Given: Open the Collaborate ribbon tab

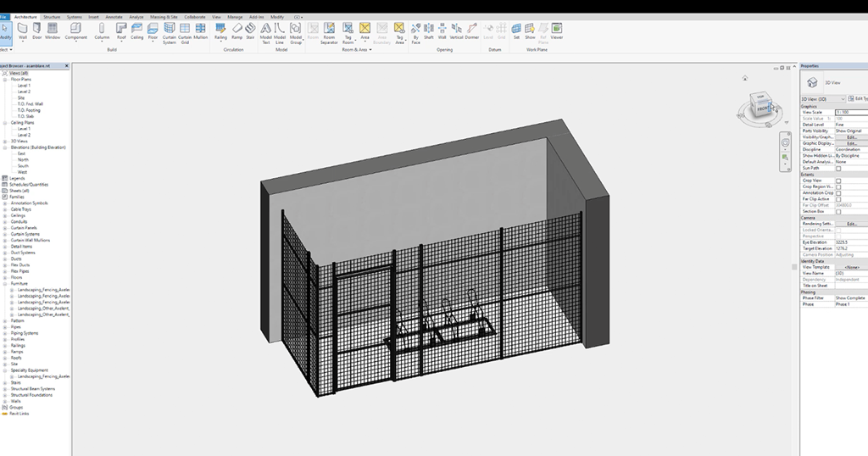Looking at the screenshot, I should click(x=194, y=17).
